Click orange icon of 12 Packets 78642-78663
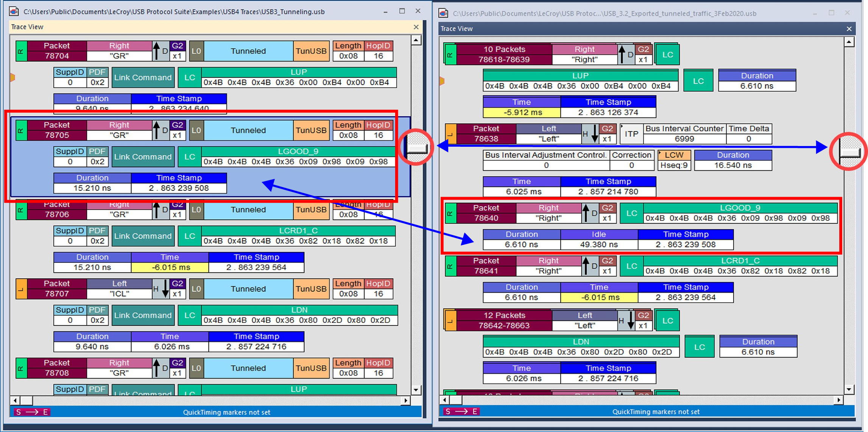Viewport: 868px width, 432px height. 451,320
